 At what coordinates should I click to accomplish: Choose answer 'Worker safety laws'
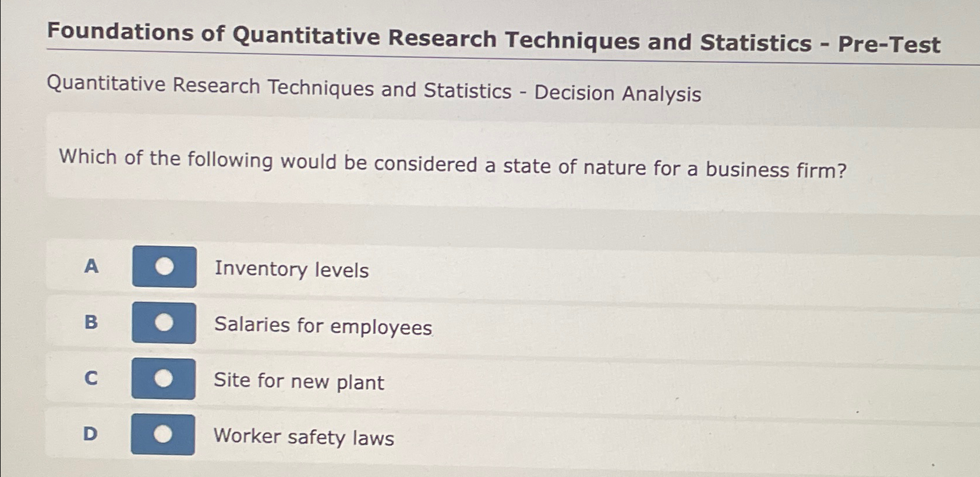tap(303, 438)
